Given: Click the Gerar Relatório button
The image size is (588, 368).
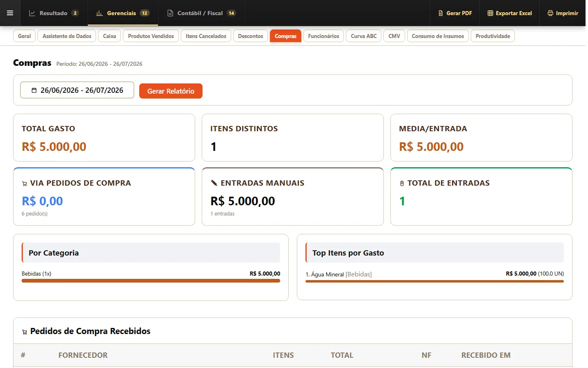Looking at the screenshot, I should point(171,91).
